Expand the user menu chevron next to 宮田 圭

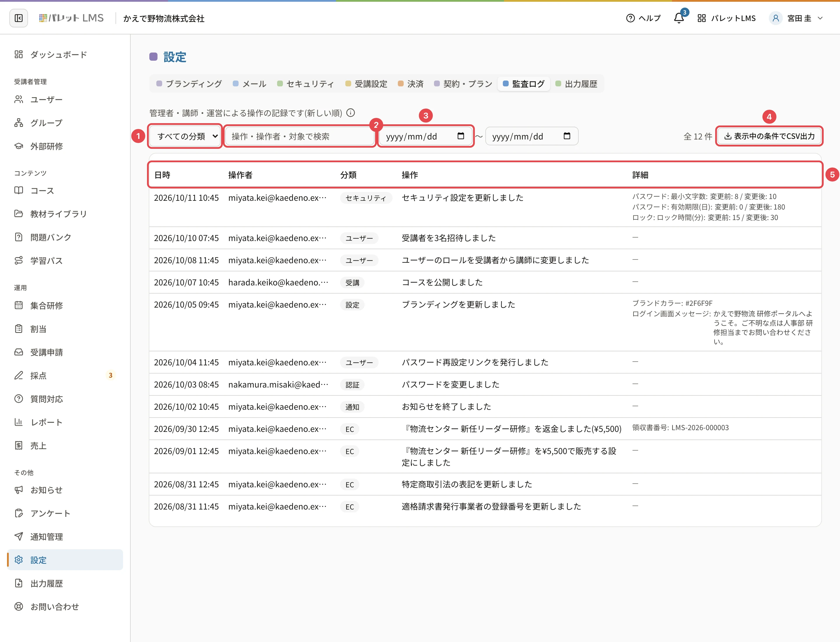(x=820, y=18)
